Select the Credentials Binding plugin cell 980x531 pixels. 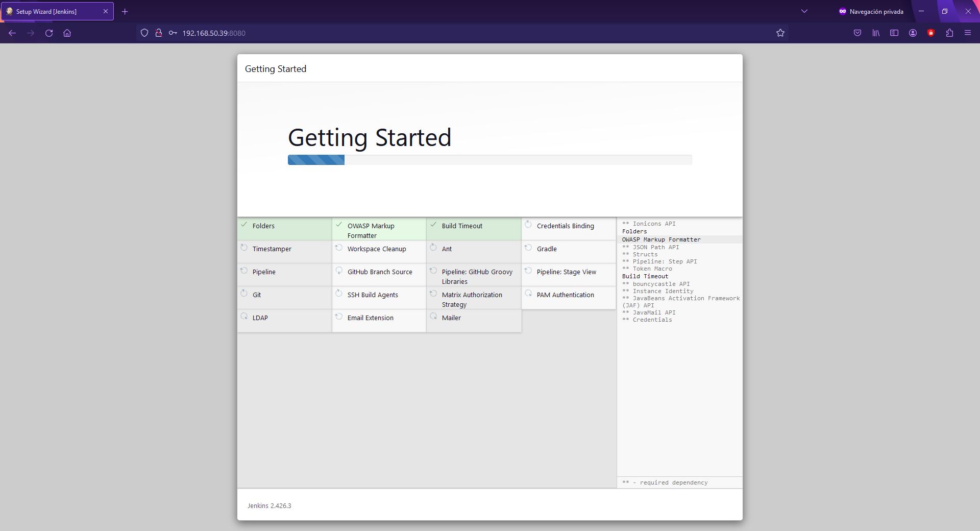click(569, 229)
